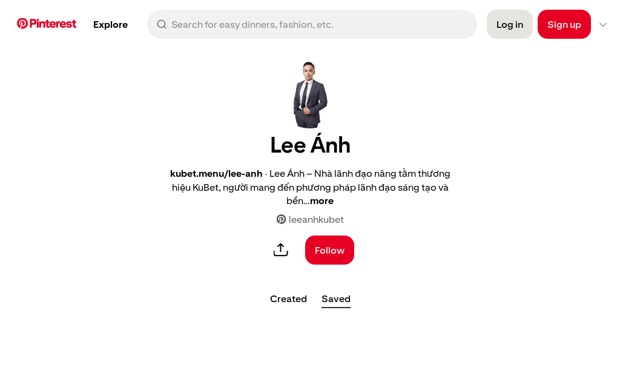Click the Sign up button
Screen dimensions: 620x370
pos(564,25)
